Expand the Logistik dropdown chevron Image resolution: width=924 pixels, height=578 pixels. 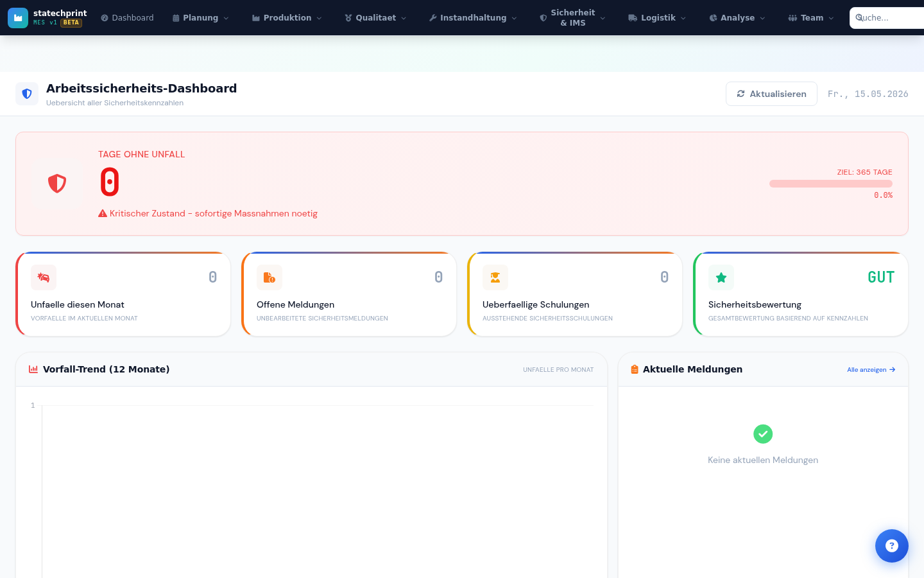click(683, 18)
